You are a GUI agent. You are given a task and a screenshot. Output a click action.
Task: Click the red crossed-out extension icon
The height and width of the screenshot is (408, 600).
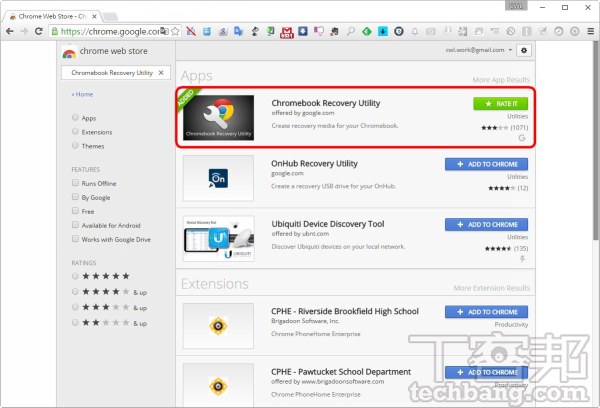tap(191, 31)
